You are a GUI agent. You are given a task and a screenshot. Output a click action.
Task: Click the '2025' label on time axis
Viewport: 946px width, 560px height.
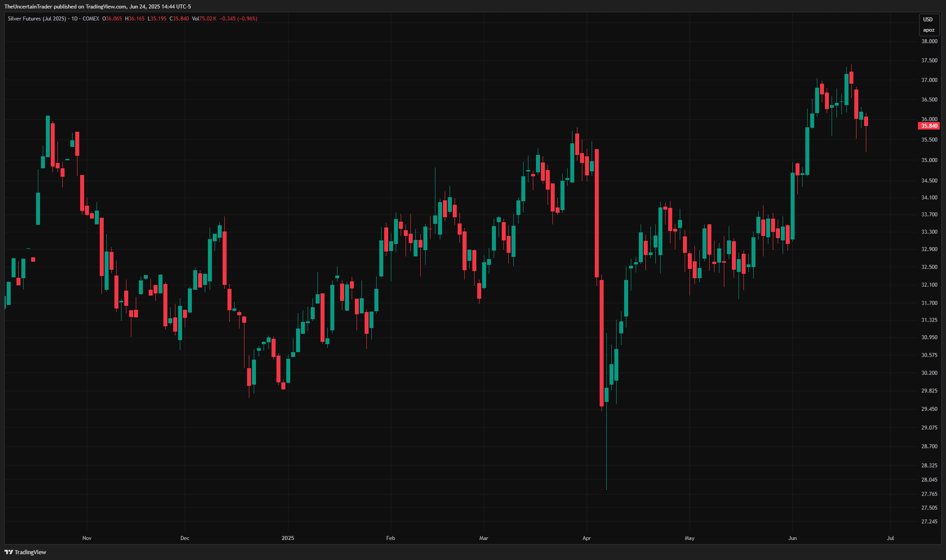(288, 538)
